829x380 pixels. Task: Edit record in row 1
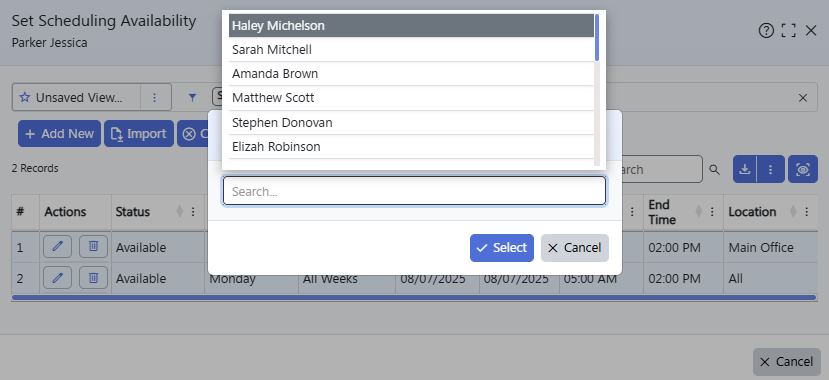point(58,247)
